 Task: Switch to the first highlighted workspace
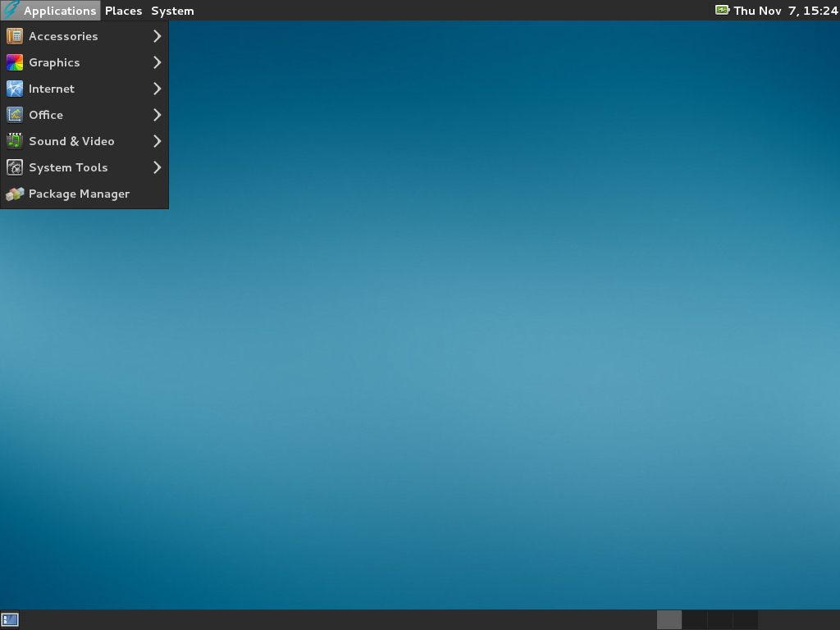click(x=669, y=620)
